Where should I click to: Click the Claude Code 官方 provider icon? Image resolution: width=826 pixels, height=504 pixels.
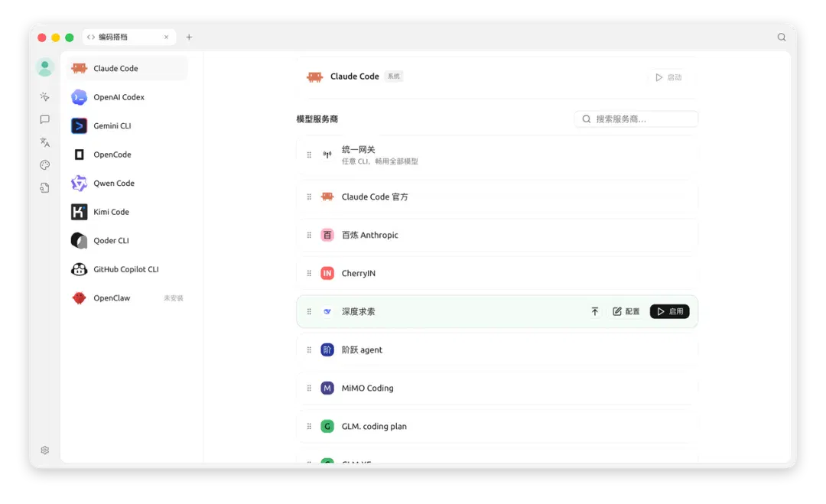pos(327,197)
